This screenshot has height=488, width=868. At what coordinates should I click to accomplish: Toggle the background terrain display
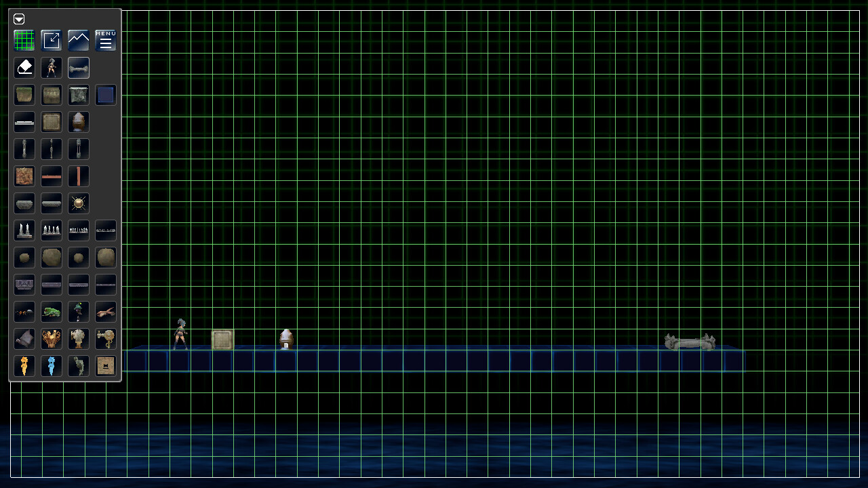pyautogui.click(x=78, y=39)
